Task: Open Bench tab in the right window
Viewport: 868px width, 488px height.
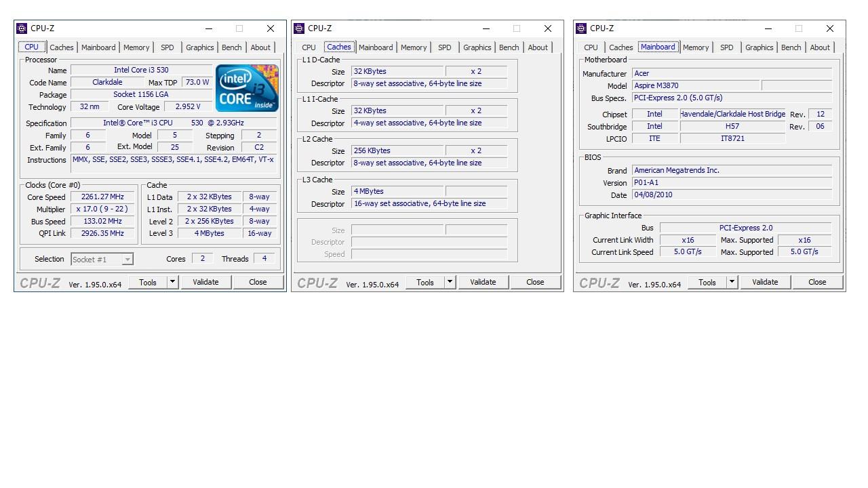Action: [x=791, y=47]
